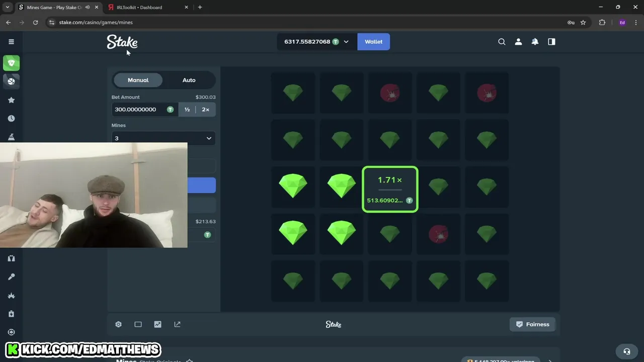The height and width of the screenshot is (362, 644).
Task: Open the Challenges podium icon in sidebar
Action: tap(11, 137)
